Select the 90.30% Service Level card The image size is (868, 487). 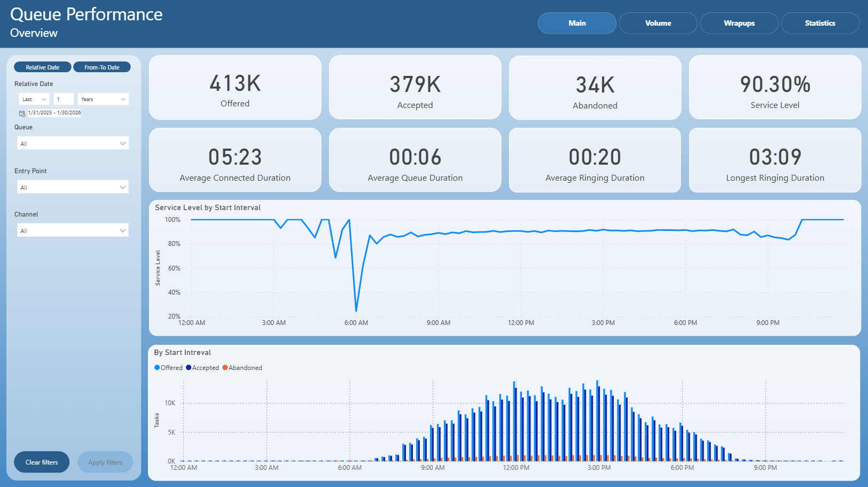pyautogui.click(x=775, y=88)
